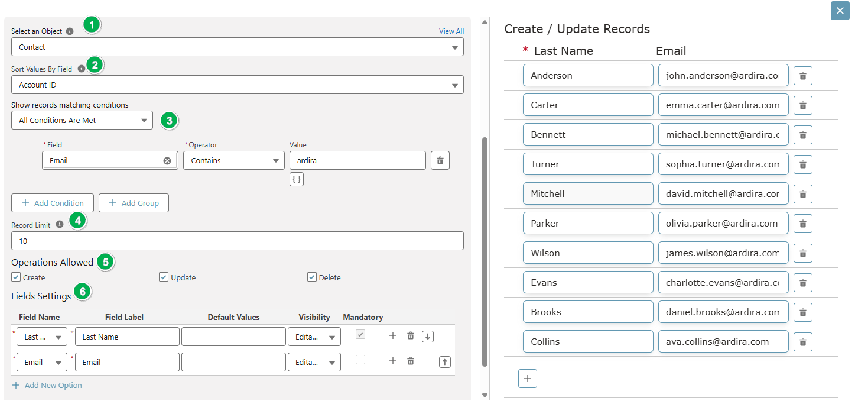Delete the Email Contains condition row

click(x=440, y=160)
